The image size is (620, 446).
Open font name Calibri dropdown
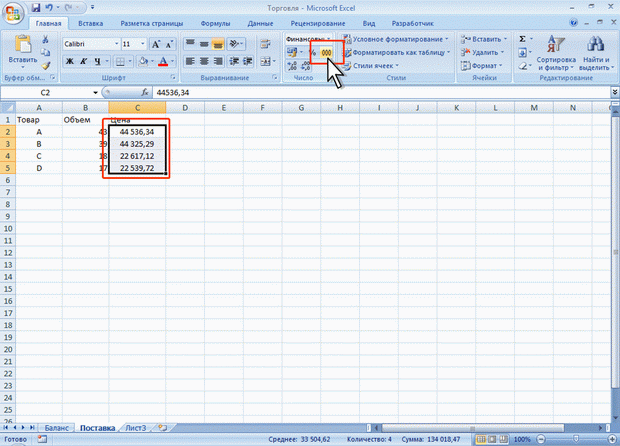[117, 44]
